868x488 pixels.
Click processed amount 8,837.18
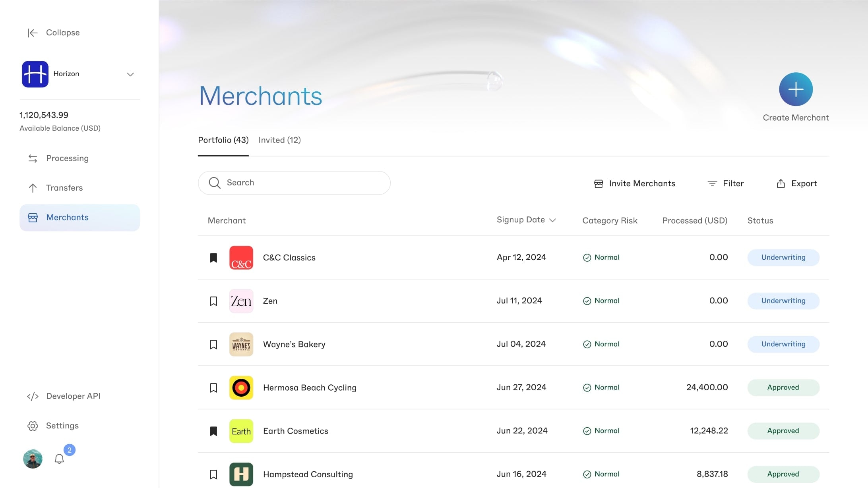pos(712,474)
